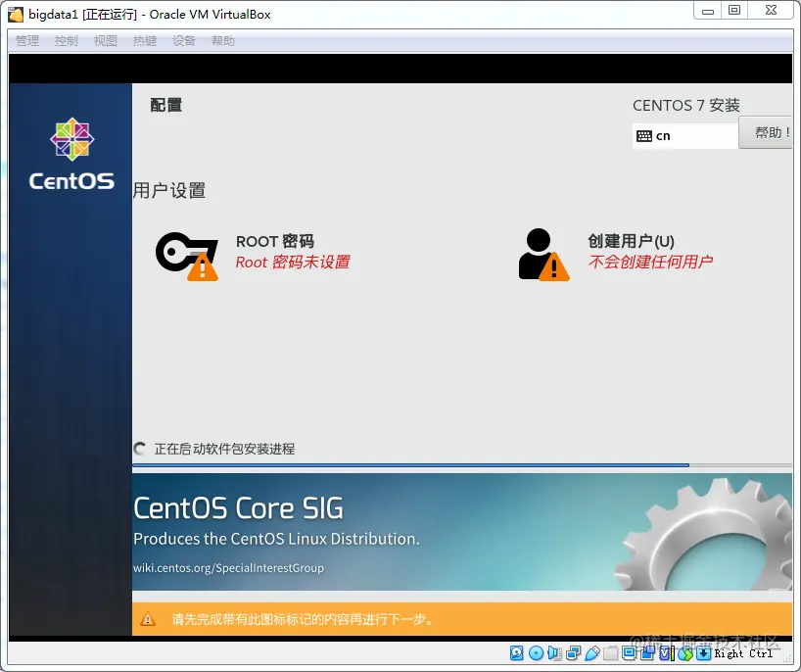Image resolution: width=801 pixels, height=672 pixels.
Task: Click the orange warning triangle in footer
Action: pyautogui.click(x=148, y=619)
